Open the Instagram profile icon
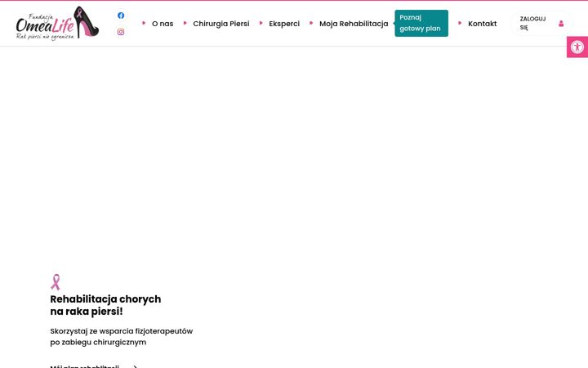This screenshot has width=588, height=368. pos(121,32)
